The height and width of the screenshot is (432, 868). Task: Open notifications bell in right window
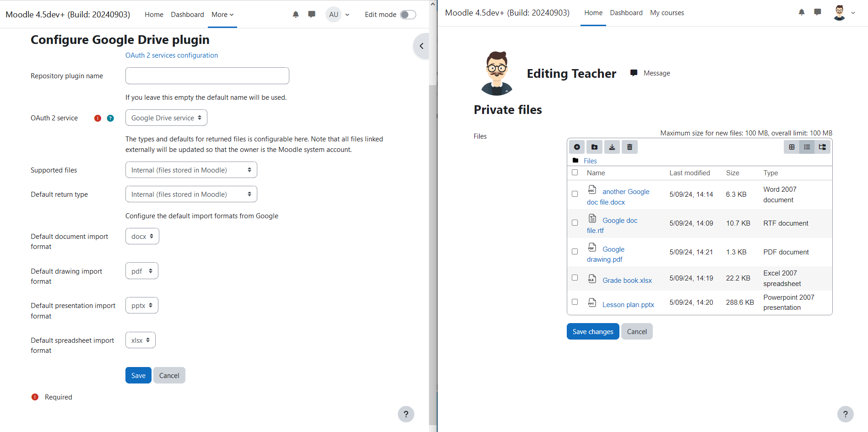tap(802, 12)
